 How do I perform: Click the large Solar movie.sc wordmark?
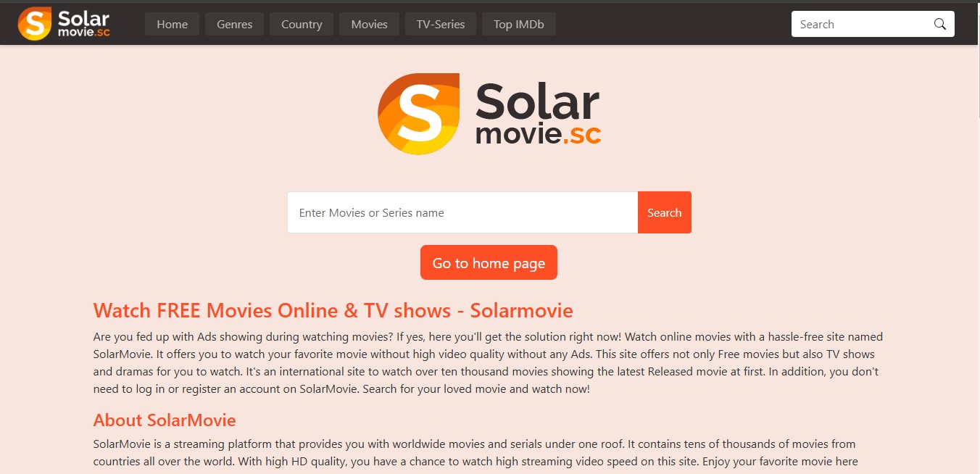click(538, 113)
